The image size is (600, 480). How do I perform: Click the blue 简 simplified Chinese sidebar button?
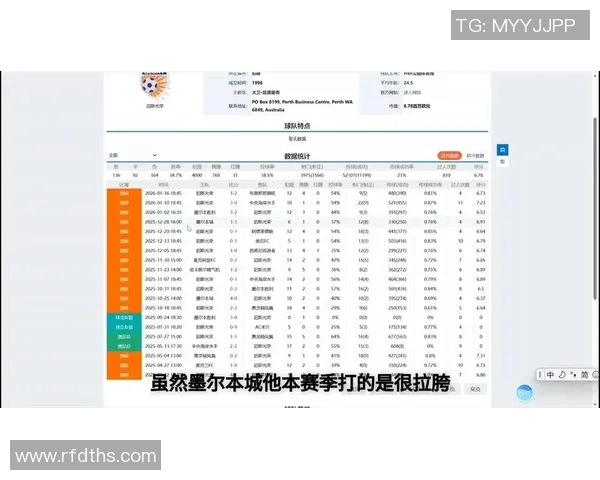coord(502,150)
